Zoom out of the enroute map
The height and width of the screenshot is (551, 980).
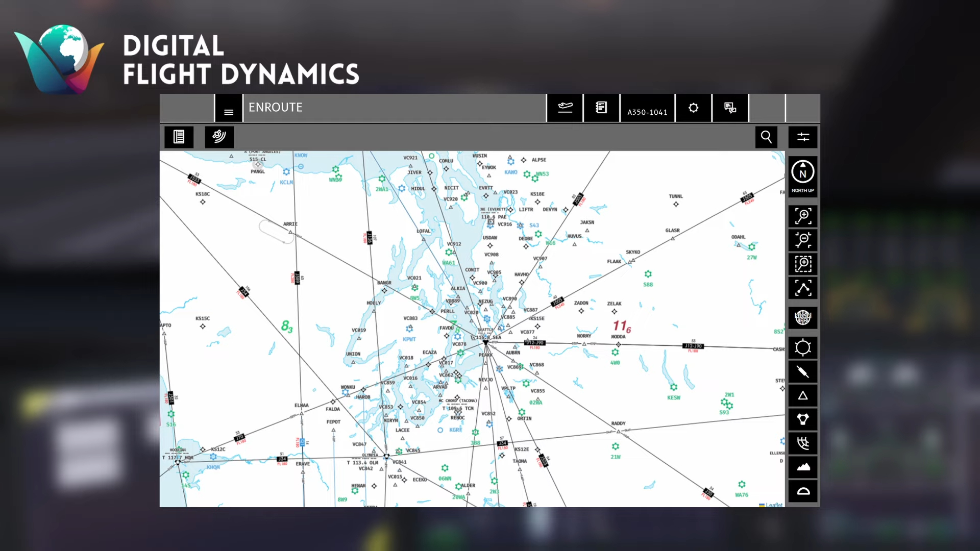pyautogui.click(x=803, y=240)
